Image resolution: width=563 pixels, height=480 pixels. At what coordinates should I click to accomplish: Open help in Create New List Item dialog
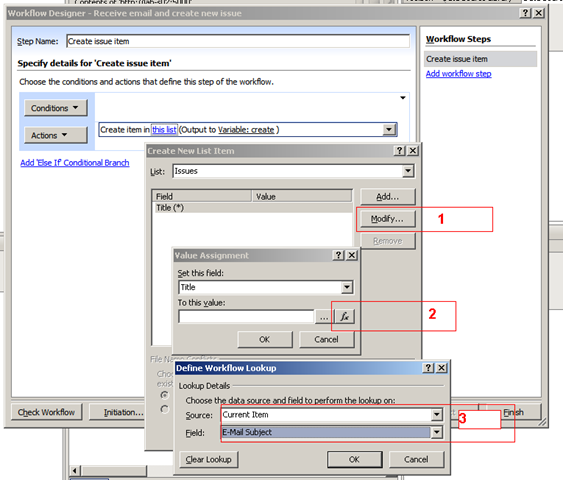(x=400, y=150)
